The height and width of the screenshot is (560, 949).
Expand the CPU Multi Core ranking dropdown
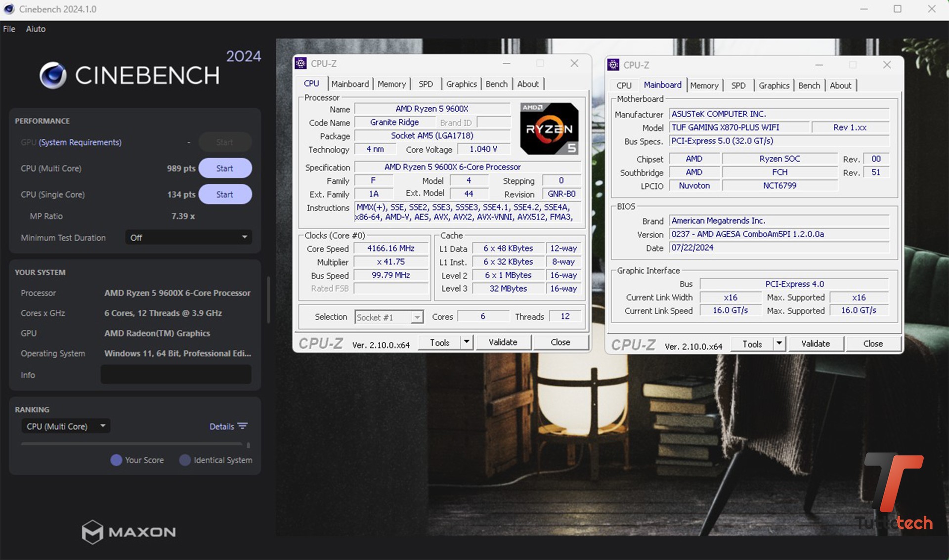point(101,427)
